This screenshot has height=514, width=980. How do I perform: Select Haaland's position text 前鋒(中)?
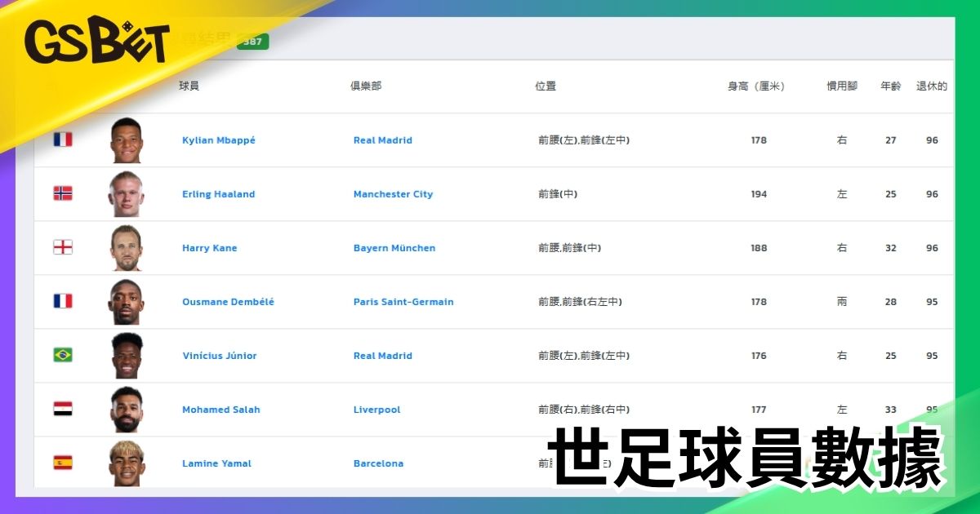pyautogui.click(x=558, y=194)
